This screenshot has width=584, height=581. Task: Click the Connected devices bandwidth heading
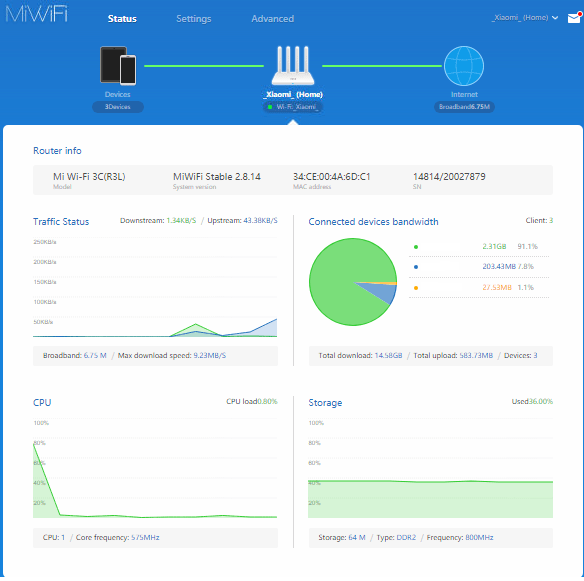pos(373,222)
